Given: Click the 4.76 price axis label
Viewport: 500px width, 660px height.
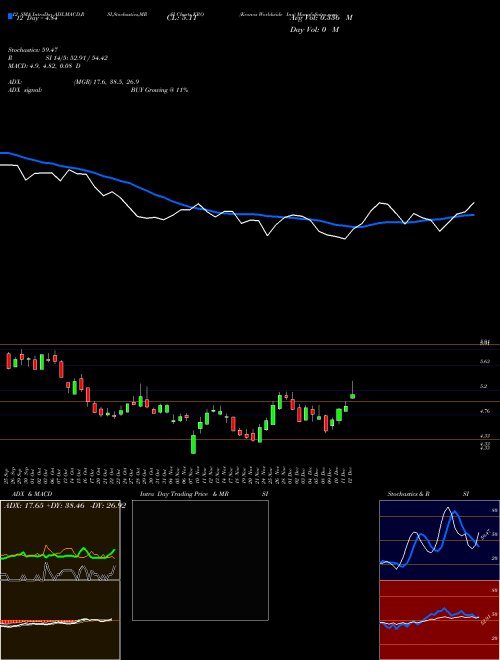Looking at the screenshot, I should click(x=484, y=411).
